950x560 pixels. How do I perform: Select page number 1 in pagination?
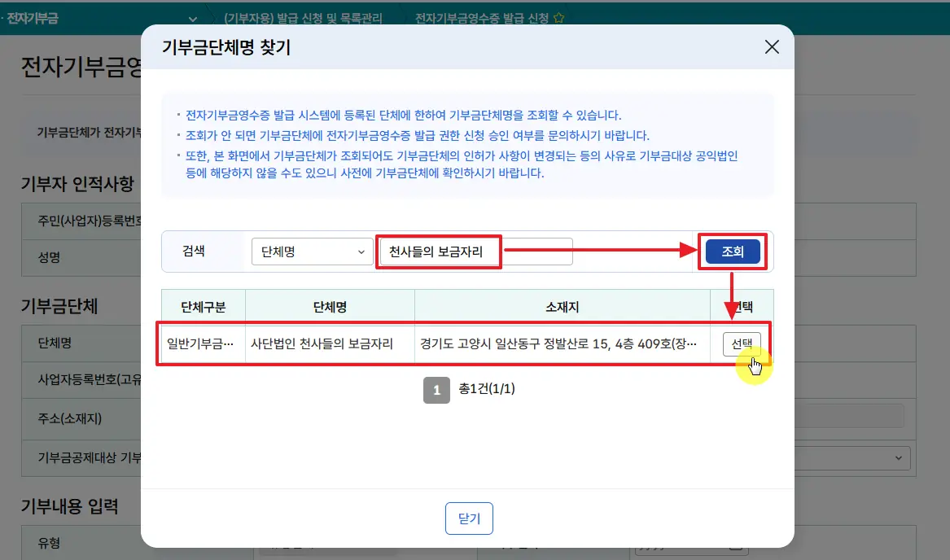(x=436, y=391)
